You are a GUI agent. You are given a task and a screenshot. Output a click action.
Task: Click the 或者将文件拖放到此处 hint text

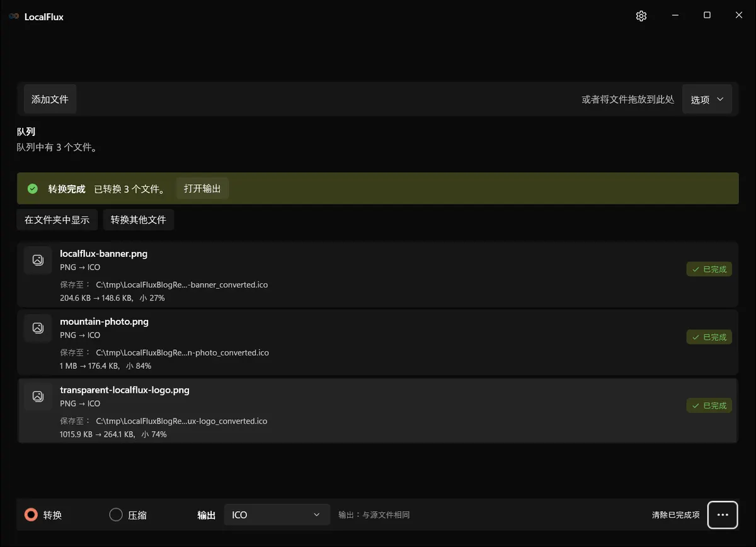[x=628, y=99]
